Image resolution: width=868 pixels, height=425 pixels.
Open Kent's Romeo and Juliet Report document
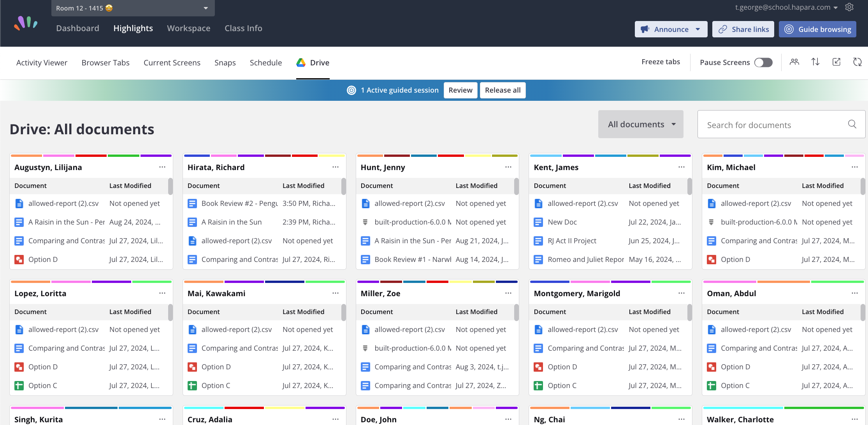point(585,260)
